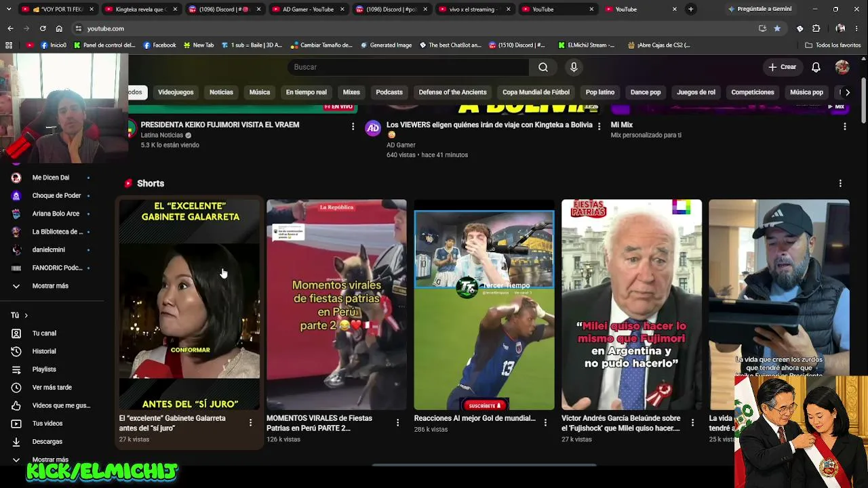Image resolution: width=868 pixels, height=488 pixels.
Task: Open the Chrome extensions puzzle icon
Action: coord(816,28)
